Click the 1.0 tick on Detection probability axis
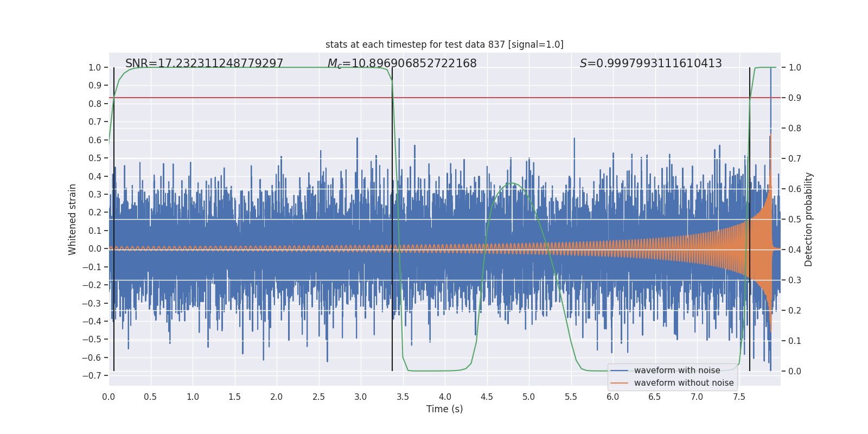 click(x=795, y=68)
